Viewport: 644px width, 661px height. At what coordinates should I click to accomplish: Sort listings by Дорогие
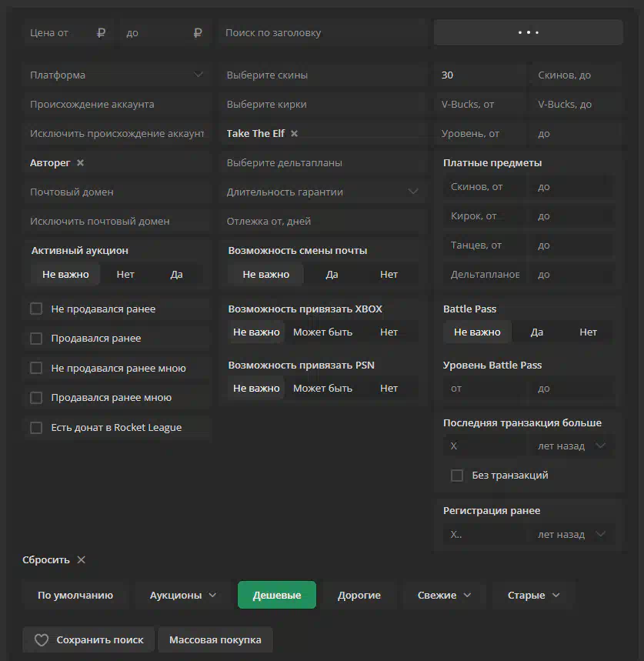pyautogui.click(x=359, y=595)
